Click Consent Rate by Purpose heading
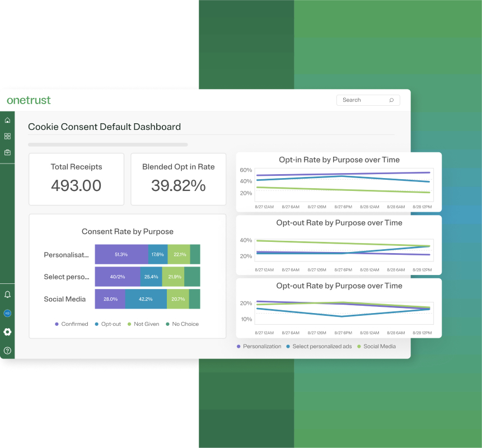This screenshot has width=482, height=448. [x=128, y=231]
